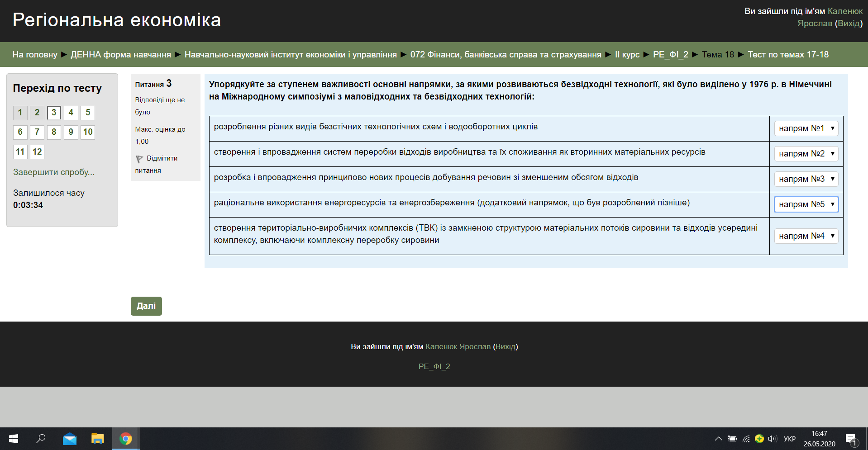Open File Explorer from the taskbar
The image size is (868, 450).
[97, 439]
